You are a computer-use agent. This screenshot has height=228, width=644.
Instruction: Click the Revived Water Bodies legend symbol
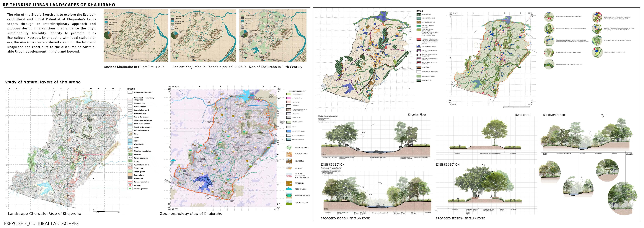[x=419, y=46]
